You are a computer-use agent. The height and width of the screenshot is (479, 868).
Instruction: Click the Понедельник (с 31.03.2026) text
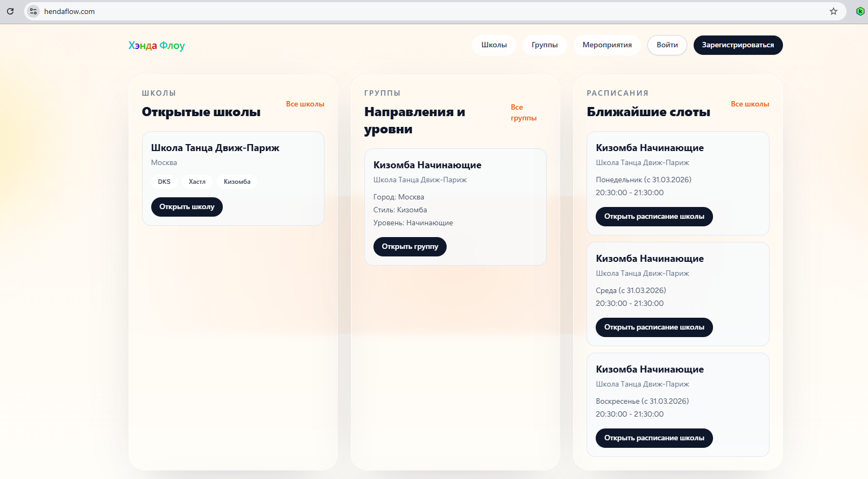tap(644, 180)
